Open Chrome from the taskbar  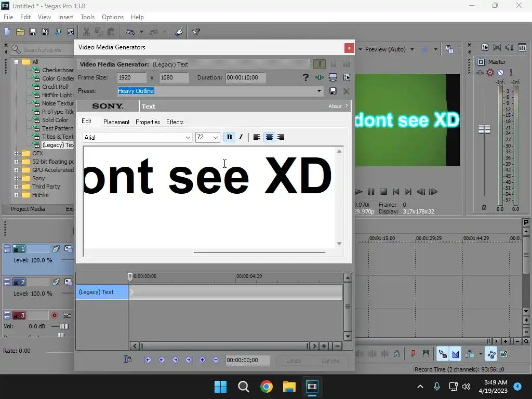pyautogui.click(x=267, y=387)
